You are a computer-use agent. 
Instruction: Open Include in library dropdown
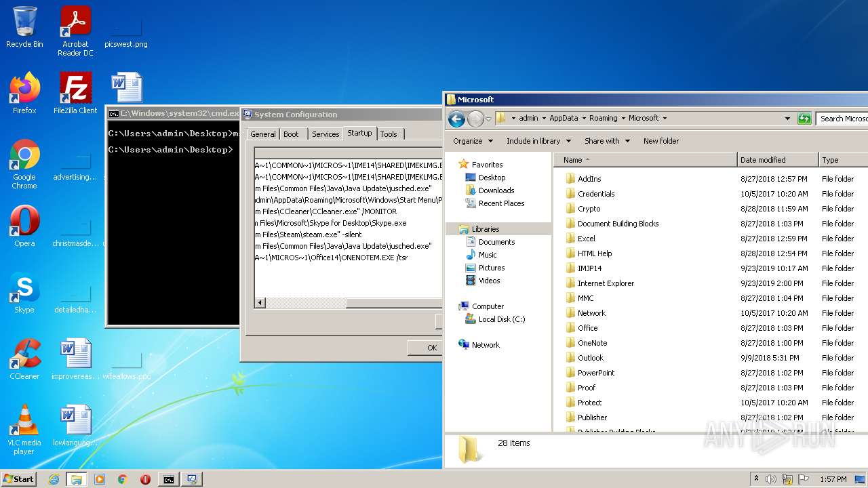click(x=538, y=141)
